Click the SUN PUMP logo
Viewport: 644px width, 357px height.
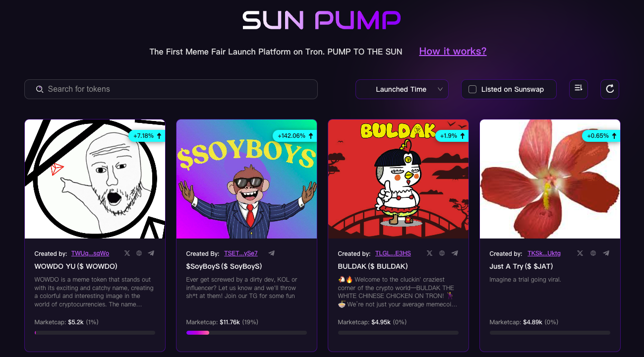322,20
